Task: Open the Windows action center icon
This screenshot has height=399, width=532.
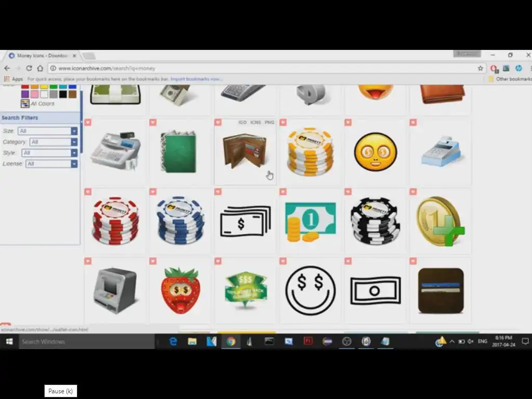Action: (x=525, y=341)
